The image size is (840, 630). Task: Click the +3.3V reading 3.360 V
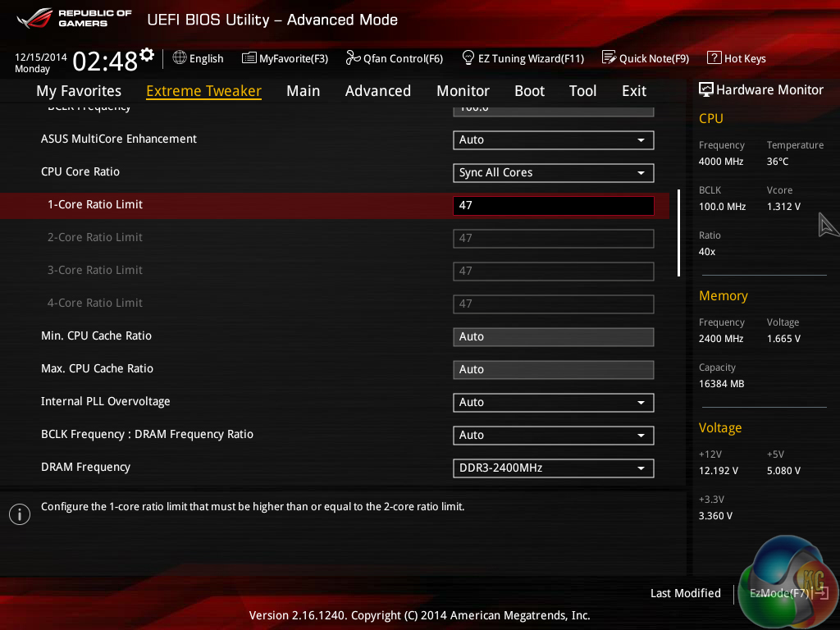click(715, 515)
